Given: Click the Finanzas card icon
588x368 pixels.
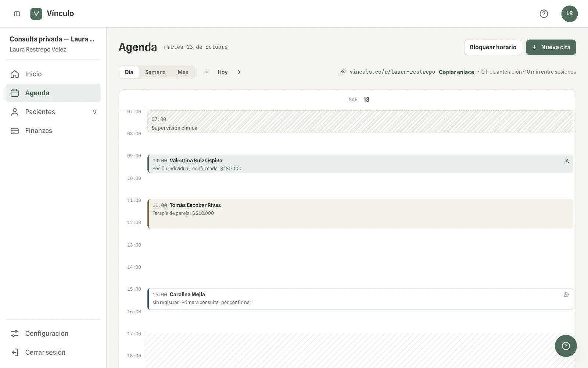Looking at the screenshot, I should coord(15,131).
